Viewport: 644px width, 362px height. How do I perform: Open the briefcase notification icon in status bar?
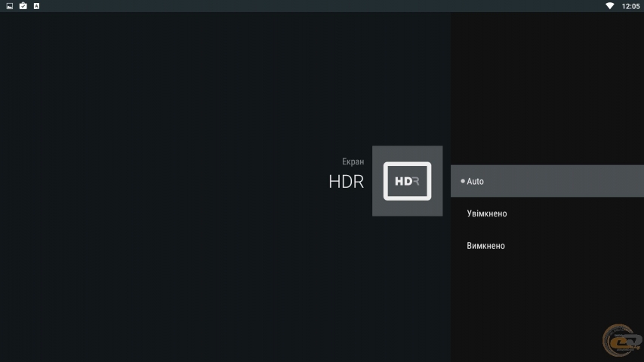tap(23, 6)
